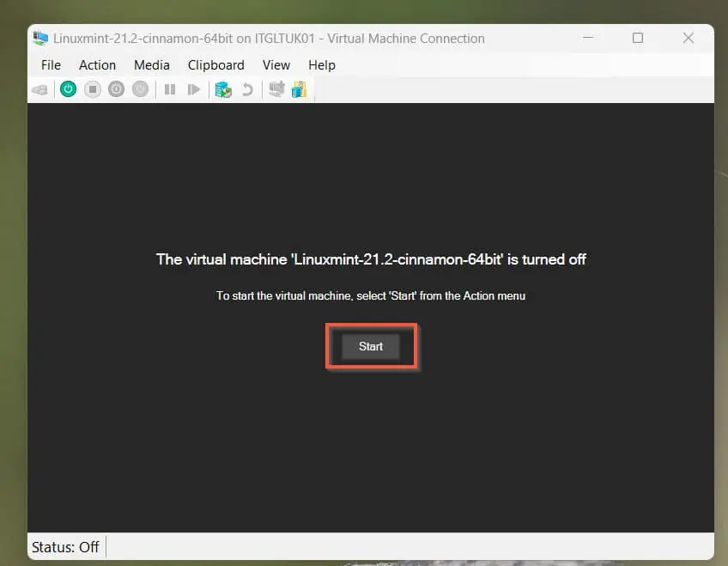Open the Action menu
Image resolution: width=728 pixels, height=566 pixels.
tap(97, 65)
